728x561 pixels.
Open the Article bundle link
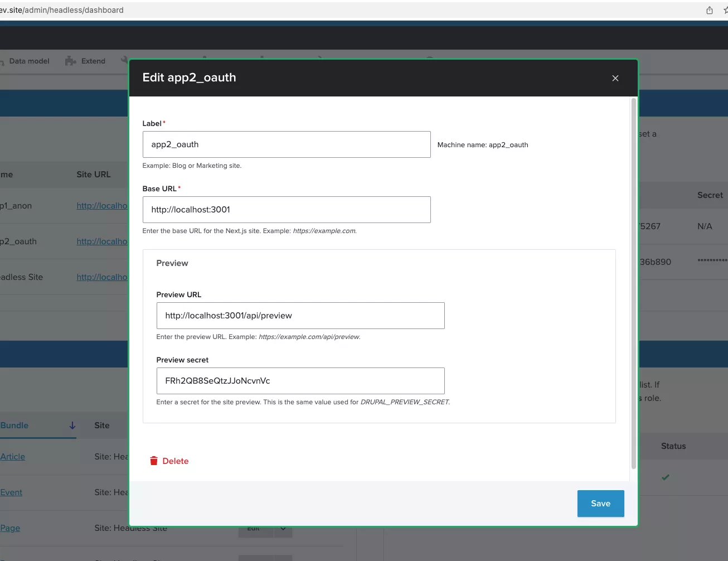13,457
